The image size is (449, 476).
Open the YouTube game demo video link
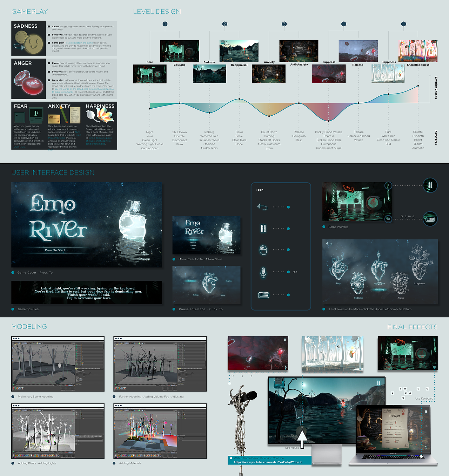coord(268,462)
